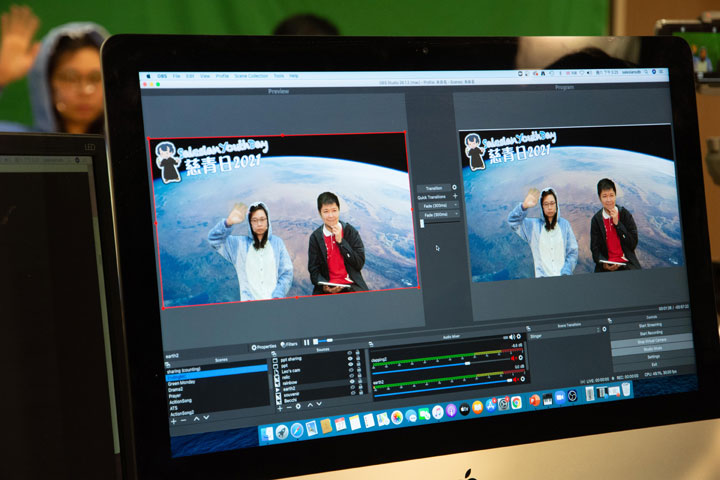Image resolution: width=720 pixels, height=480 pixels.
Task: Open the Tools menu
Action: (x=279, y=76)
